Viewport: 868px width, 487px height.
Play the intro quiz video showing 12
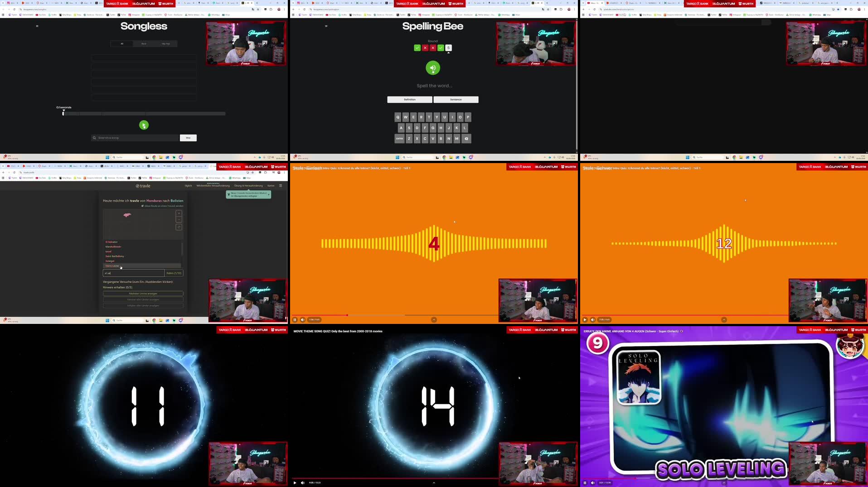pos(585,320)
